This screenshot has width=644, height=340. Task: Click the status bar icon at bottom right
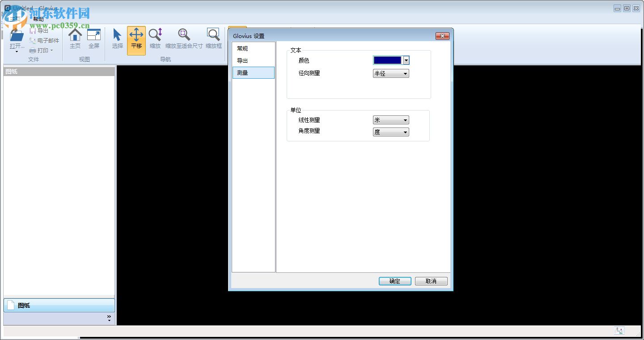click(x=619, y=330)
